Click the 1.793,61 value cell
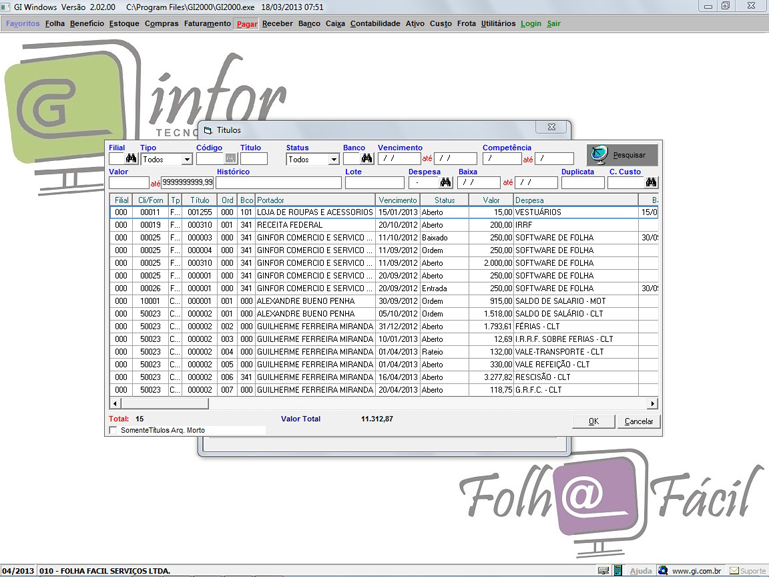 pyautogui.click(x=491, y=326)
